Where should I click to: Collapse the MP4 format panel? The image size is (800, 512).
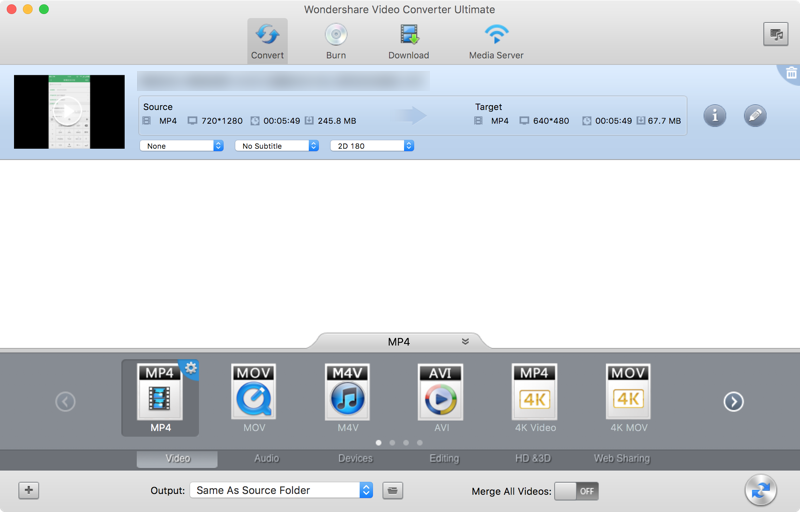pos(465,341)
